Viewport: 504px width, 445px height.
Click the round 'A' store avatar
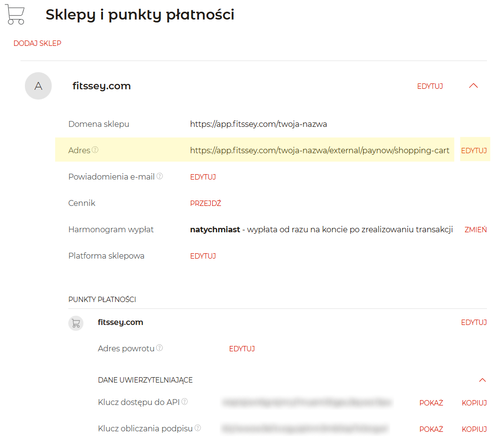click(x=38, y=86)
